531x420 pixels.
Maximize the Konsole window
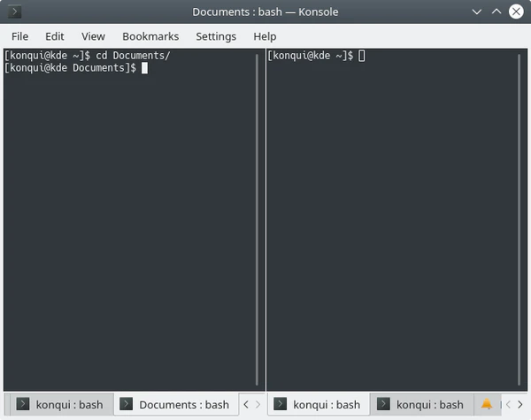click(x=496, y=12)
